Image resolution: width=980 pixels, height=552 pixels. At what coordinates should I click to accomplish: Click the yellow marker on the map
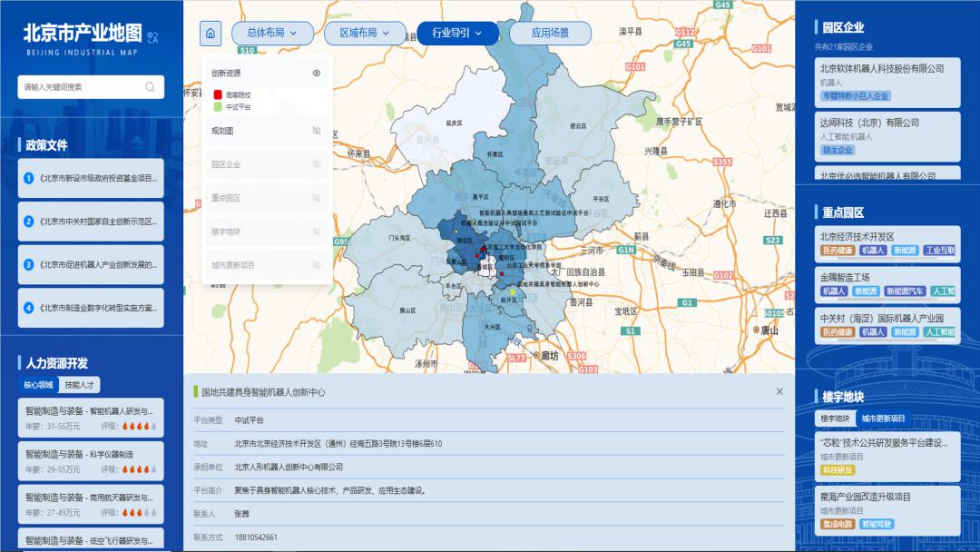pos(512,293)
